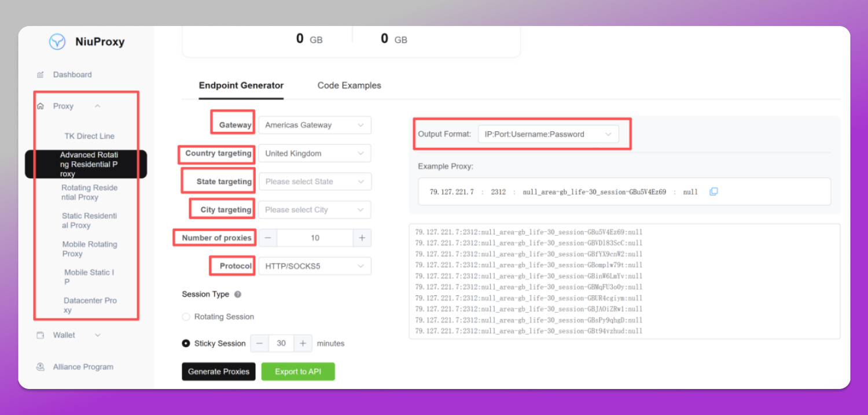
Task: Increase number of proxies with plus
Action: point(362,238)
